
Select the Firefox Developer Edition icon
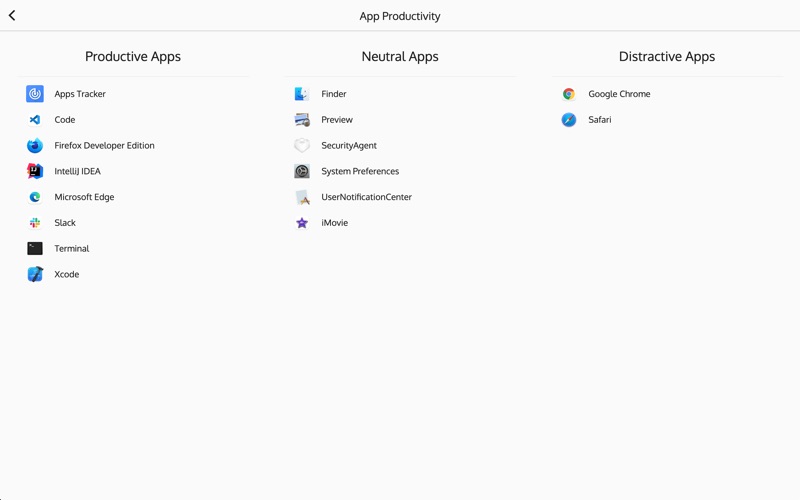35,145
